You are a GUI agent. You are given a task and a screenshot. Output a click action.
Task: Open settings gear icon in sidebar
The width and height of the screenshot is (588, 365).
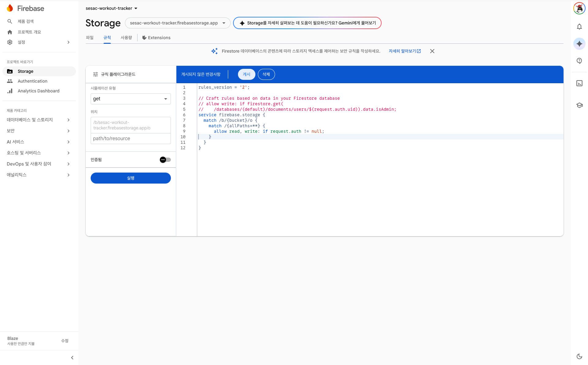click(x=10, y=42)
